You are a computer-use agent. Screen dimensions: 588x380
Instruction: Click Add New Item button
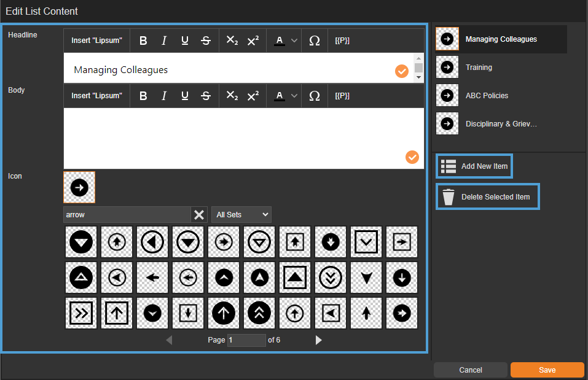pos(474,166)
